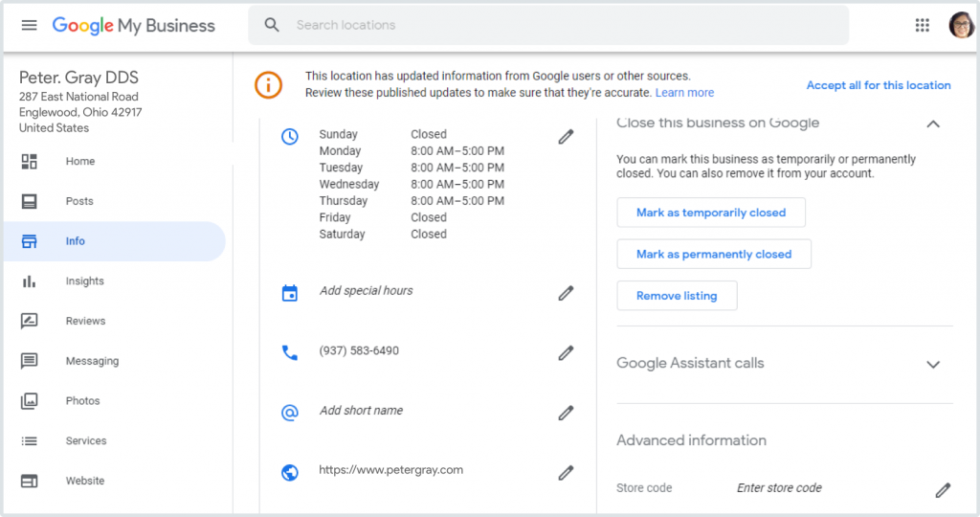
Task: Click the at-sign short name icon
Action: [289, 413]
